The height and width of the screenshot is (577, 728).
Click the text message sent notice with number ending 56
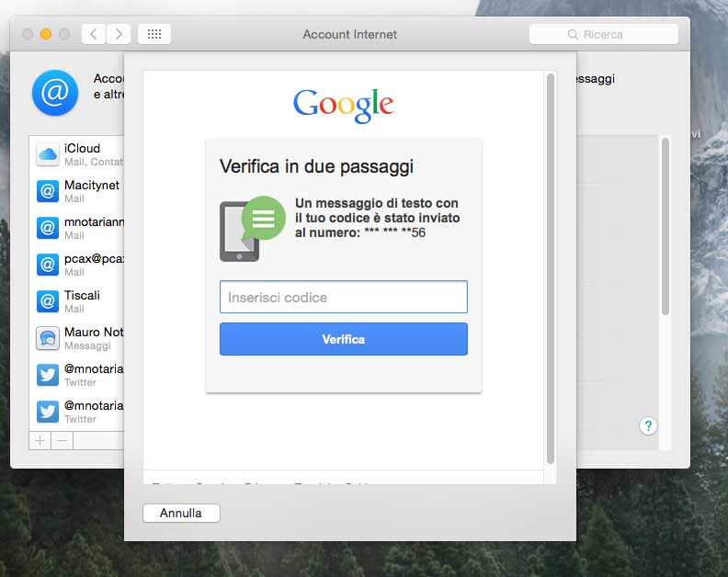click(x=377, y=218)
